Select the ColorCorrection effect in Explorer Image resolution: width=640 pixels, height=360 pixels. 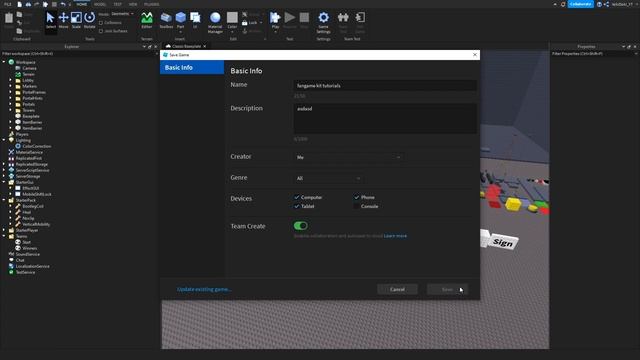click(x=33, y=146)
